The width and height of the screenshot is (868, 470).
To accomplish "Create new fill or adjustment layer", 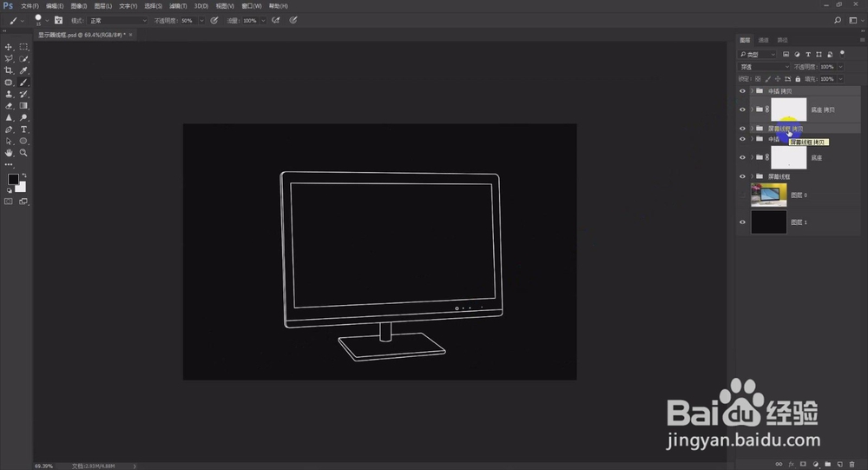I will click(x=815, y=464).
